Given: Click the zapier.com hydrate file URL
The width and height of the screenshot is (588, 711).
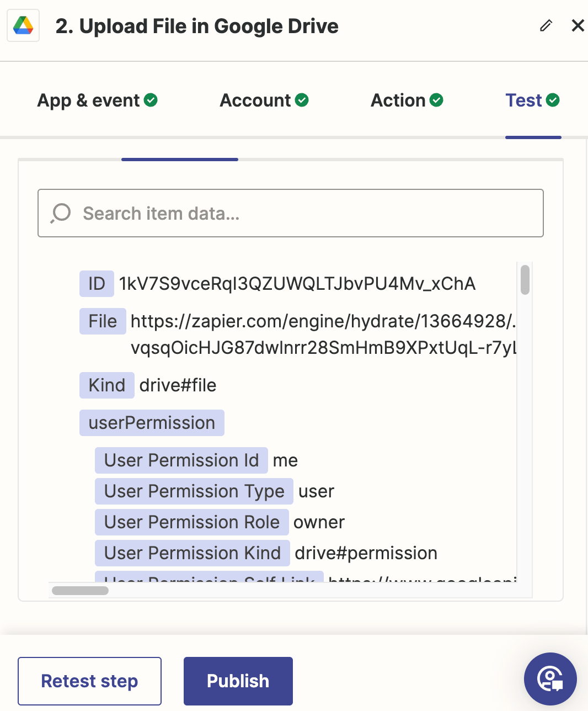Looking at the screenshot, I should point(323,335).
